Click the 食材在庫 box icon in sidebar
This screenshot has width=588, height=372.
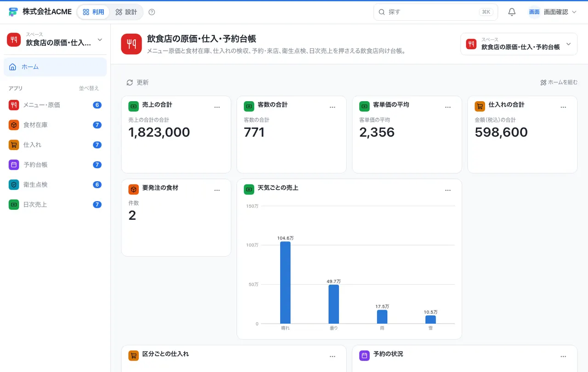pyautogui.click(x=14, y=125)
